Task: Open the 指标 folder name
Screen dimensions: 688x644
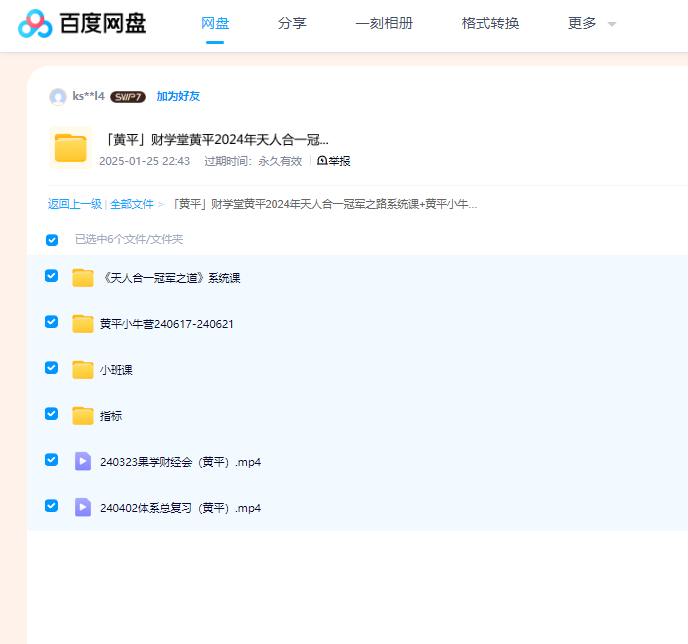Action: [x=111, y=416]
